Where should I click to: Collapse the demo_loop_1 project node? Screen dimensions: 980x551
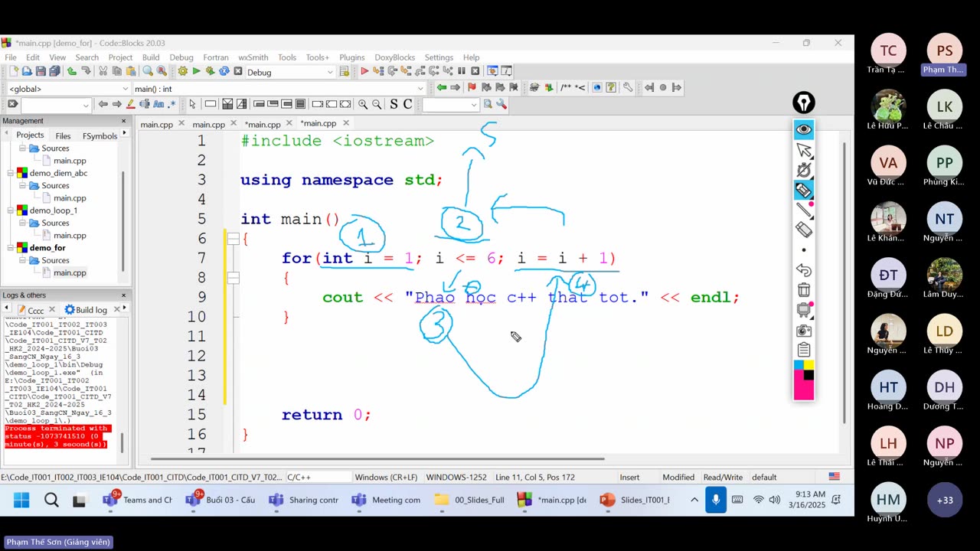(x=11, y=210)
